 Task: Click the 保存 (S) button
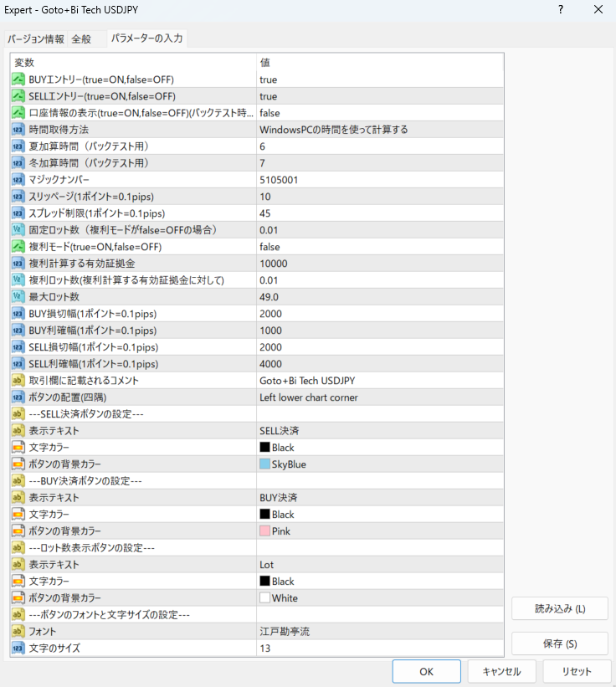pyautogui.click(x=560, y=643)
